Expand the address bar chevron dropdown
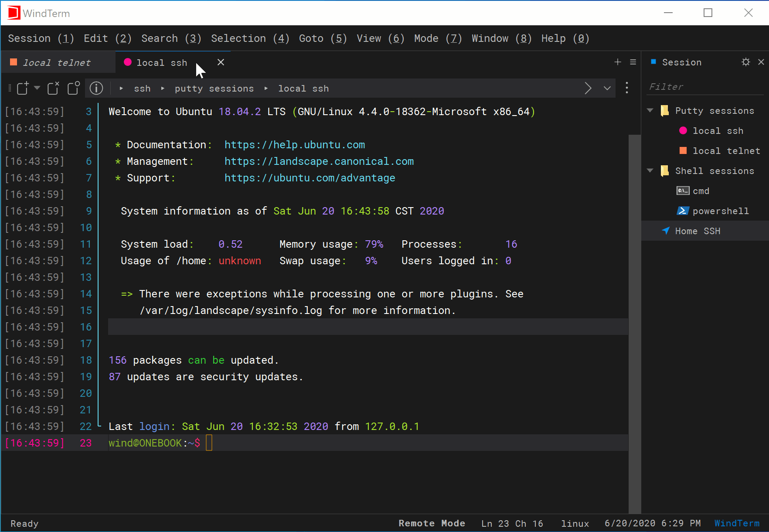769x532 pixels. (607, 88)
